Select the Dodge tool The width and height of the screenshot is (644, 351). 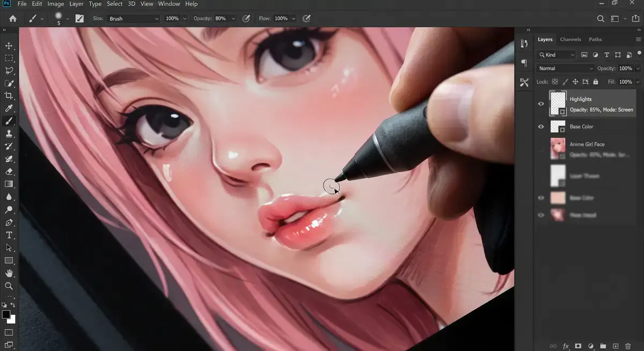pos(9,210)
